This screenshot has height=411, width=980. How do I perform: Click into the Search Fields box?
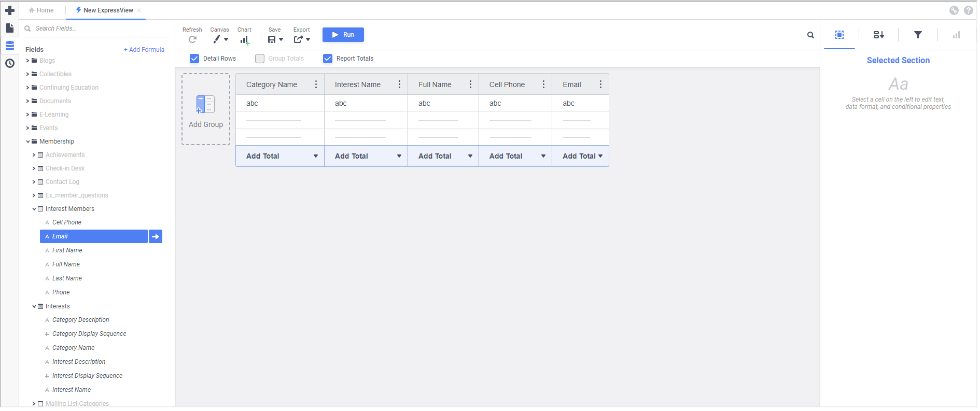click(99, 29)
